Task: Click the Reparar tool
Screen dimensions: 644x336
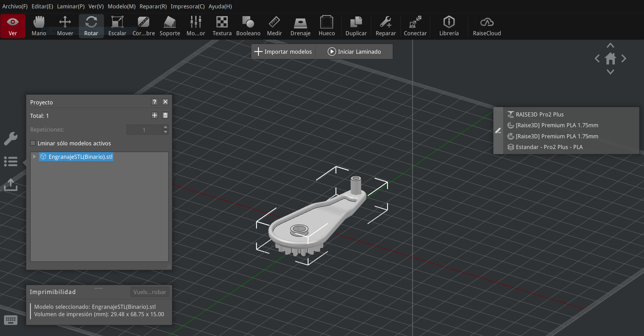Action: click(386, 26)
